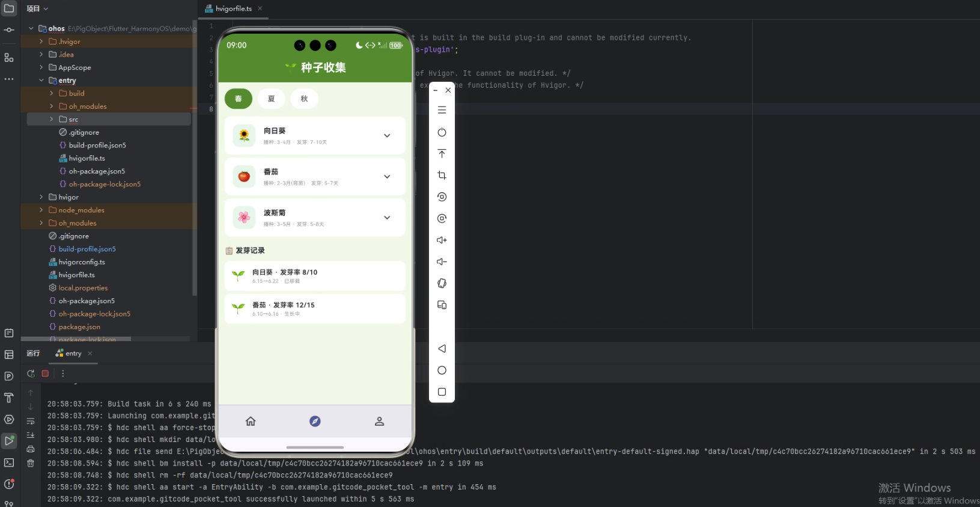This screenshot has height=507, width=980.
Task: Open the Build hammer tool window
Action: (9, 398)
